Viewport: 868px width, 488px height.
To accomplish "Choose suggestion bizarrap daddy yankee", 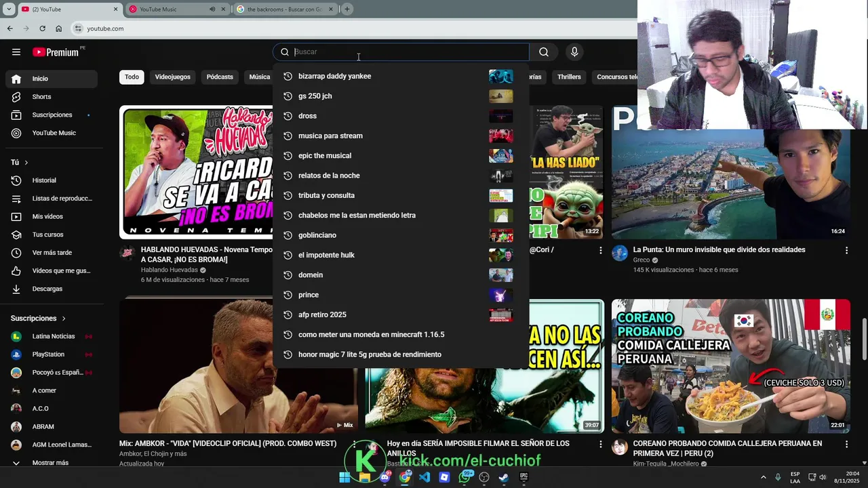I will coord(401,77).
